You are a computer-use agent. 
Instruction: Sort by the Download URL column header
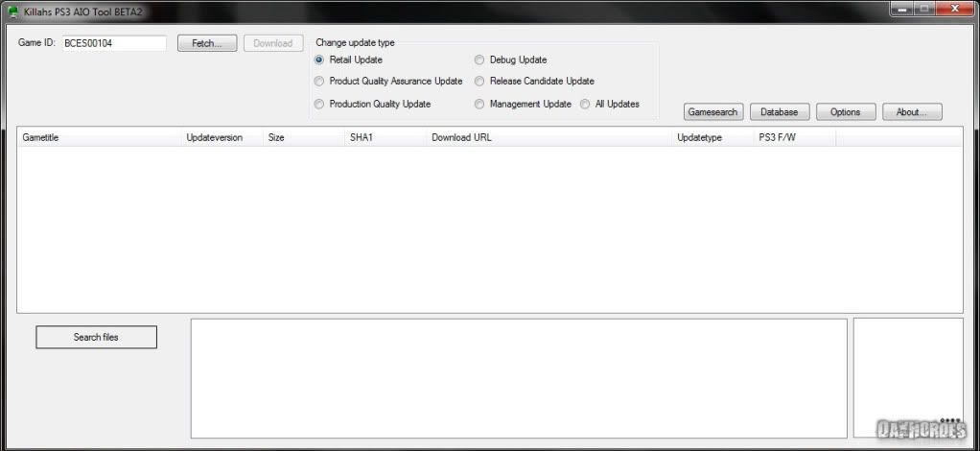tap(550, 137)
